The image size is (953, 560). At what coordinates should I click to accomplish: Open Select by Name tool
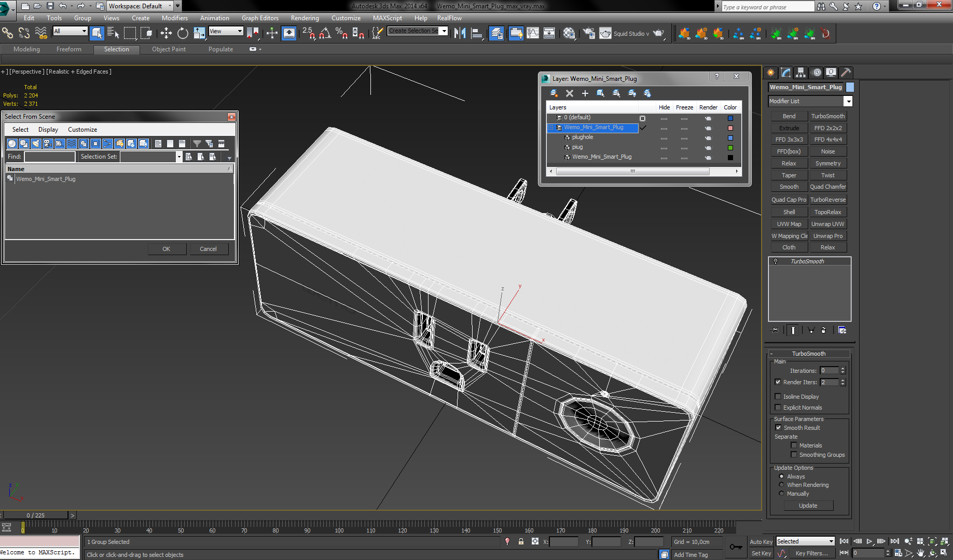coord(113,33)
